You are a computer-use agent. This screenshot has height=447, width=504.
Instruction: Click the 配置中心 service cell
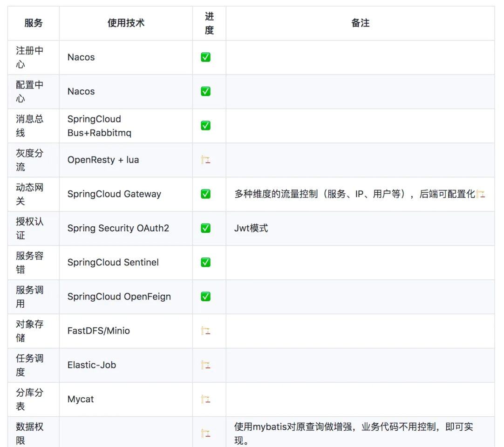tap(34, 92)
